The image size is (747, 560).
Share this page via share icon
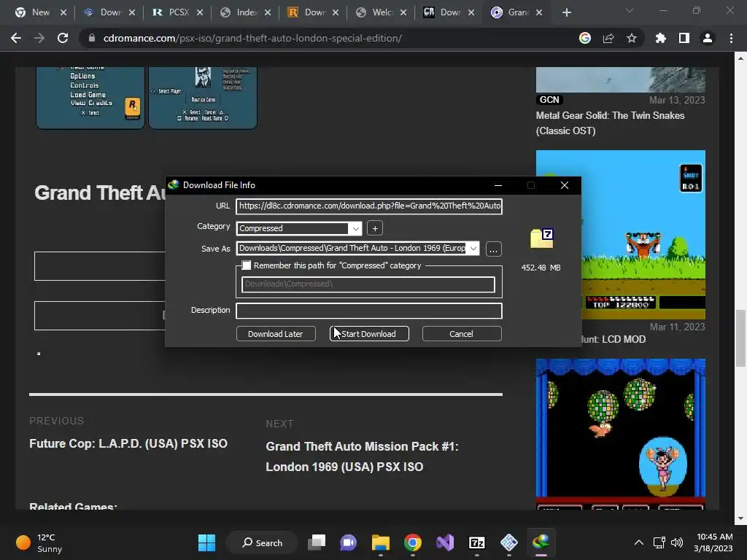(608, 38)
